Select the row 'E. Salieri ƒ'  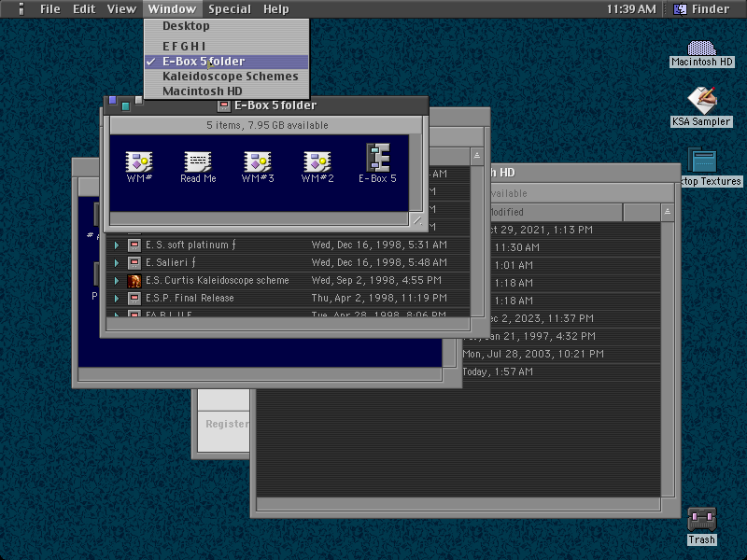pos(289,262)
